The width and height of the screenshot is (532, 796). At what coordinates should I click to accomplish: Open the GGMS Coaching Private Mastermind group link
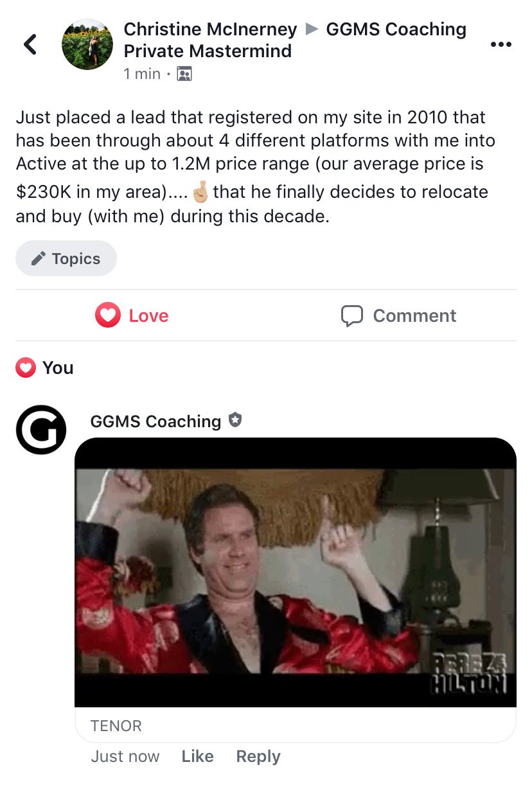point(295,40)
